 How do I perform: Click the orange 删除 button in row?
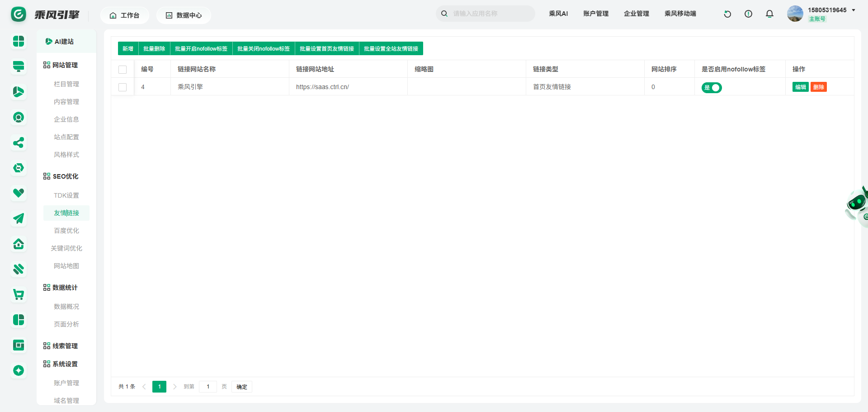pyautogui.click(x=818, y=87)
